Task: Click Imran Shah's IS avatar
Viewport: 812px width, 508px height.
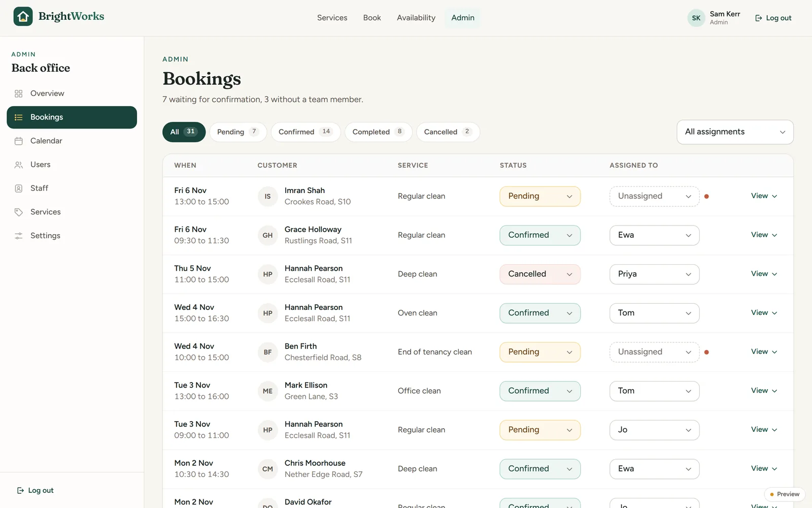Action: click(268, 197)
